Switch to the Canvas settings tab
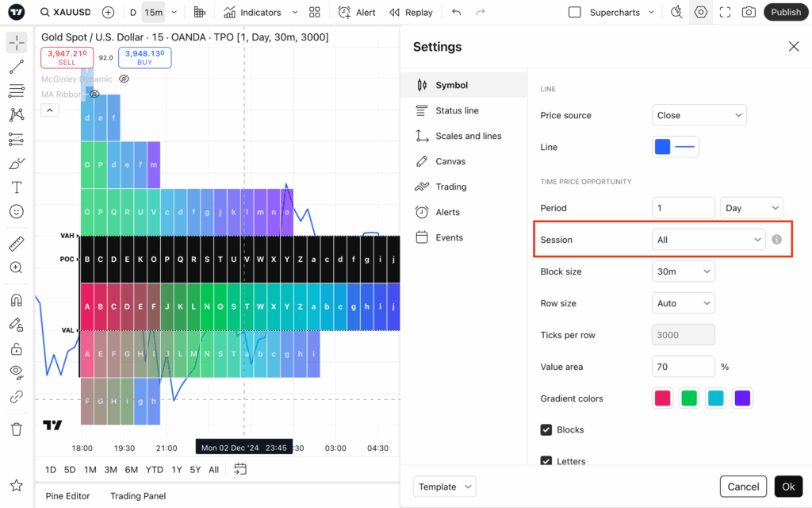Image resolution: width=812 pixels, height=508 pixels. pyautogui.click(x=450, y=161)
